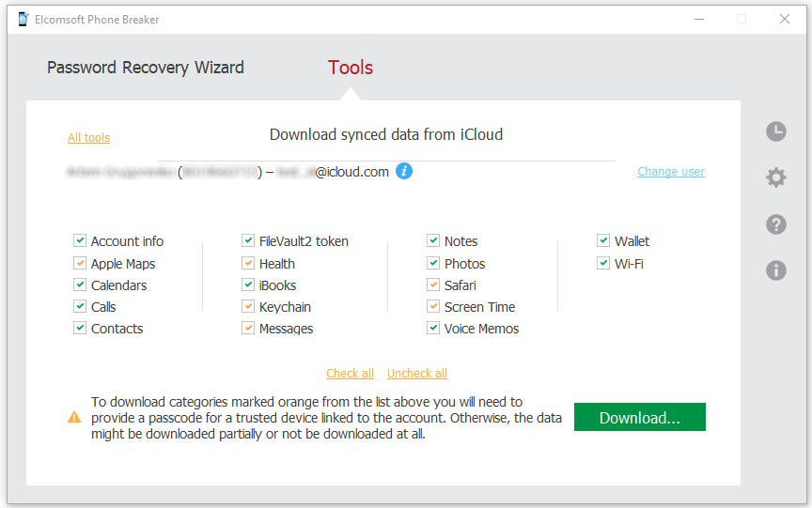This screenshot has height=508, width=812.
Task: Click the Check all link
Action: point(350,373)
